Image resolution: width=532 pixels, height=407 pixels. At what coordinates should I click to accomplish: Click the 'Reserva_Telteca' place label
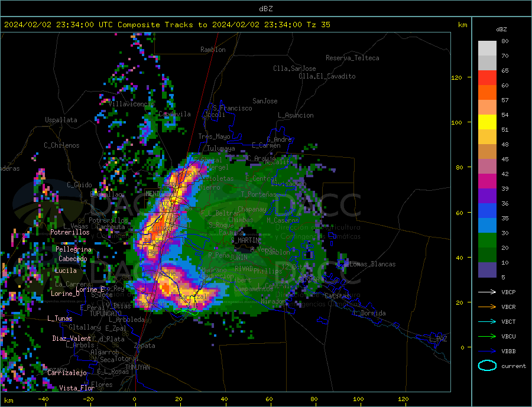[352, 58]
